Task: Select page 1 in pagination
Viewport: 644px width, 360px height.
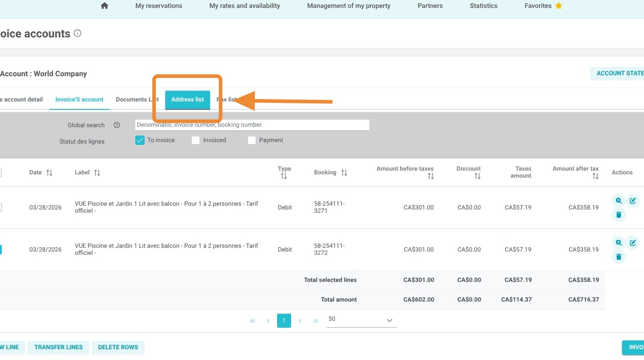Action: click(284, 321)
